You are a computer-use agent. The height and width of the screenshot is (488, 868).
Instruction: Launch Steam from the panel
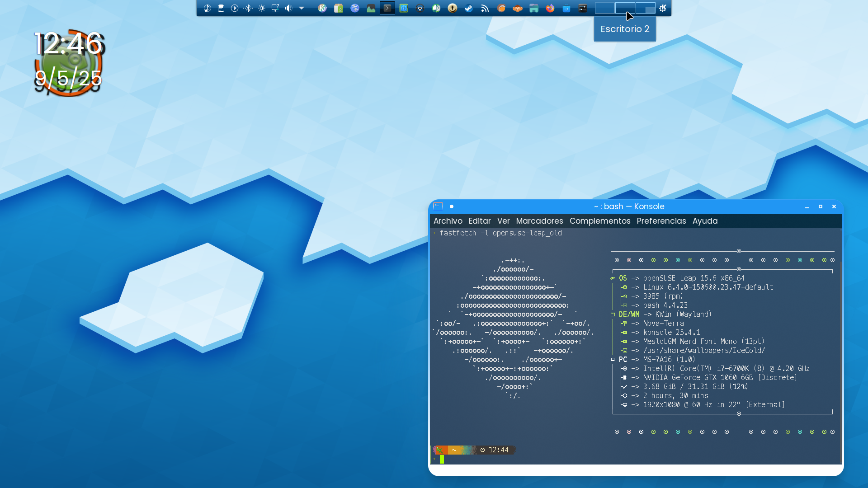(x=469, y=8)
